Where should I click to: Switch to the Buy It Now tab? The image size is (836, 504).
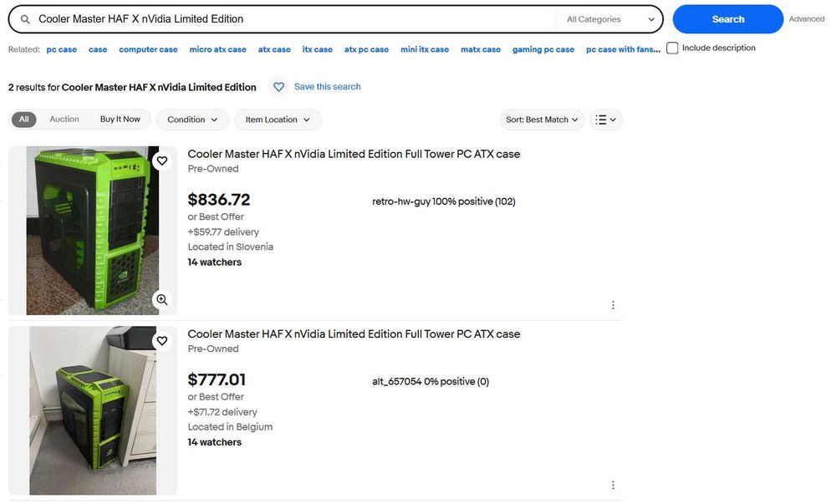tap(120, 120)
